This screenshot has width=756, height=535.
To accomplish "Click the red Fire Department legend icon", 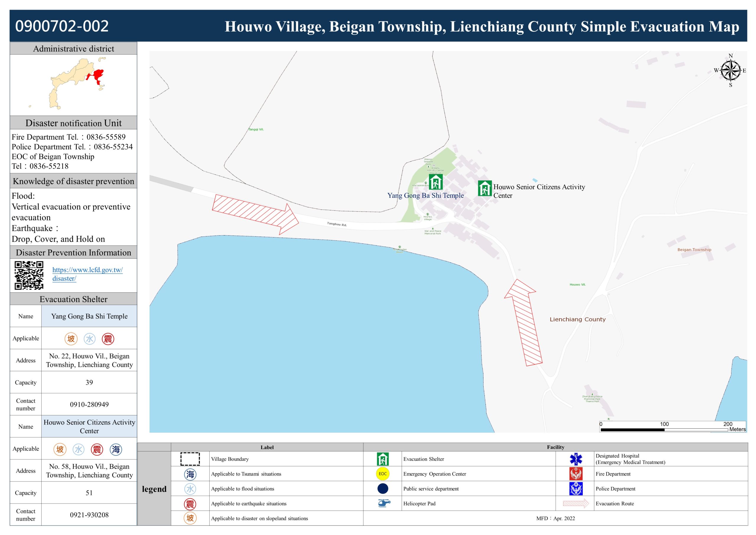I will click(576, 474).
